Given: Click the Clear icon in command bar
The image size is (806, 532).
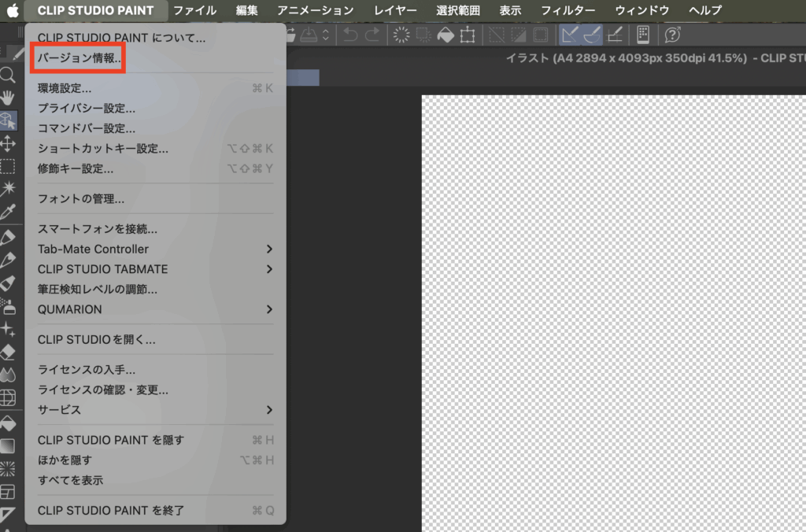Looking at the screenshot, I should coord(401,35).
